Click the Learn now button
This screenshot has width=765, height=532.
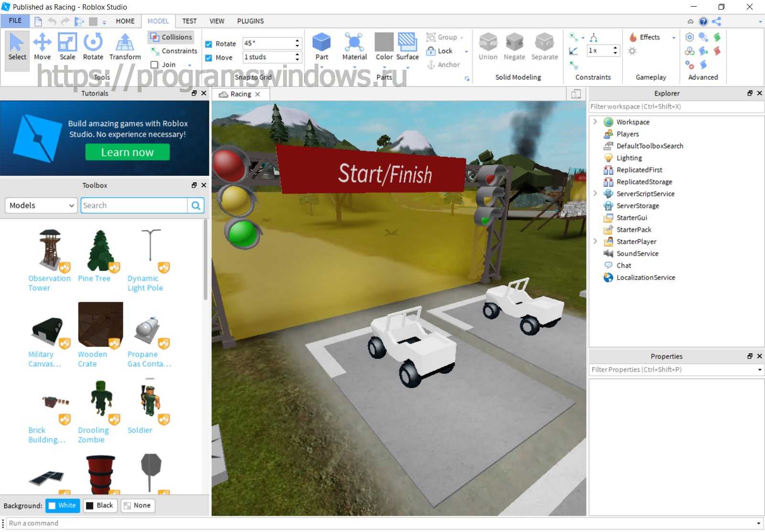coord(127,152)
